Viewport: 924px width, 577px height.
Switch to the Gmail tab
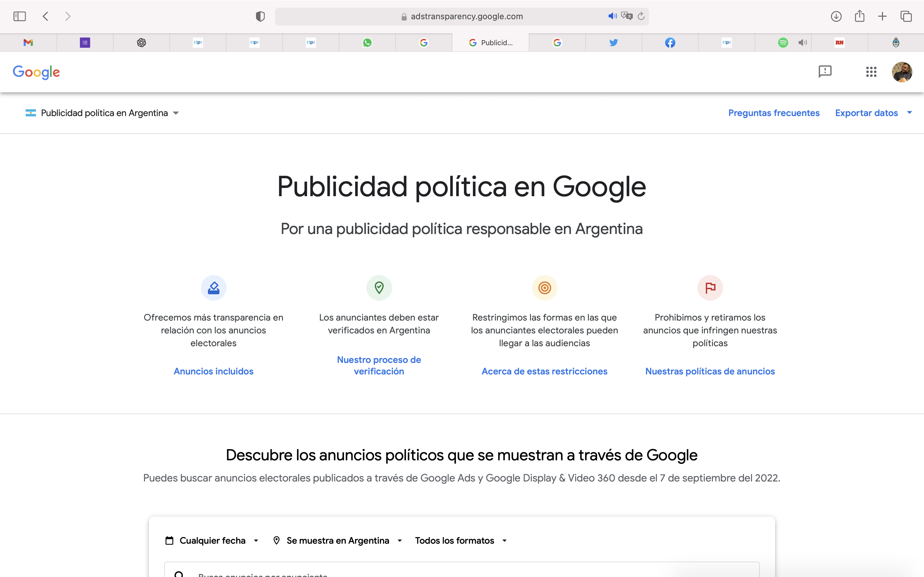tap(28, 43)
